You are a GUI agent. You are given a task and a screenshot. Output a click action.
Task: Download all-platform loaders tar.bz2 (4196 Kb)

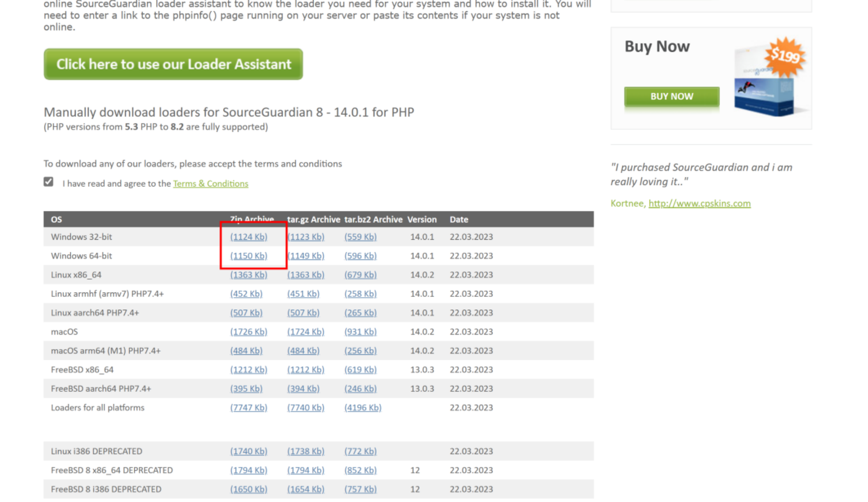(x=363, y=408)
